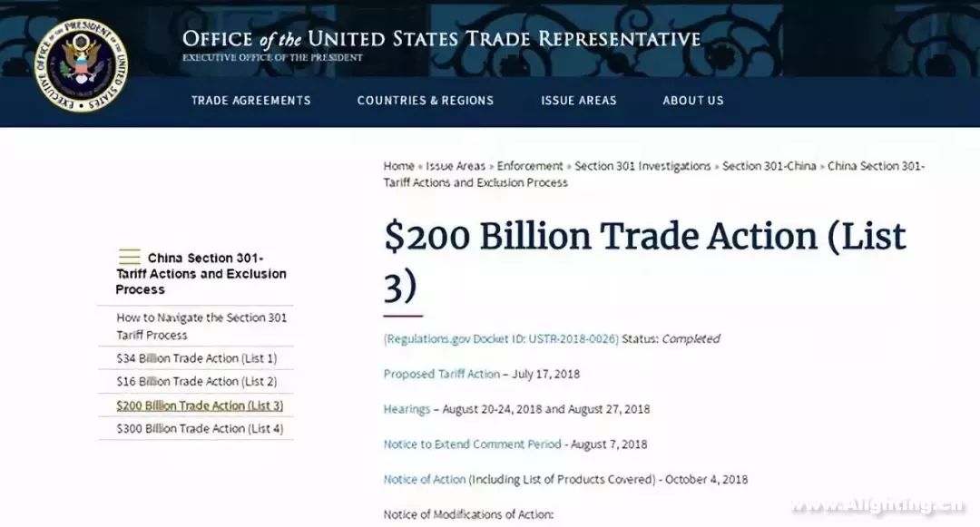Select $34 Billion Trade Action (List 1)
Screen dimensions: 980x527
(196, 358)
